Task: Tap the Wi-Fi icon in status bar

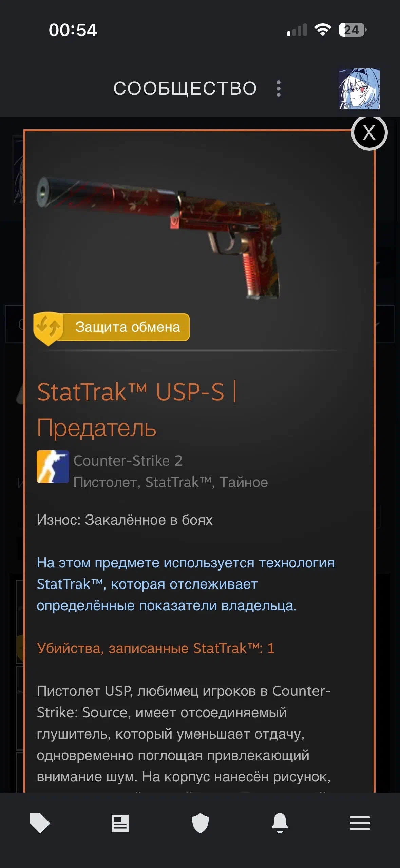Action: point(323,30)
